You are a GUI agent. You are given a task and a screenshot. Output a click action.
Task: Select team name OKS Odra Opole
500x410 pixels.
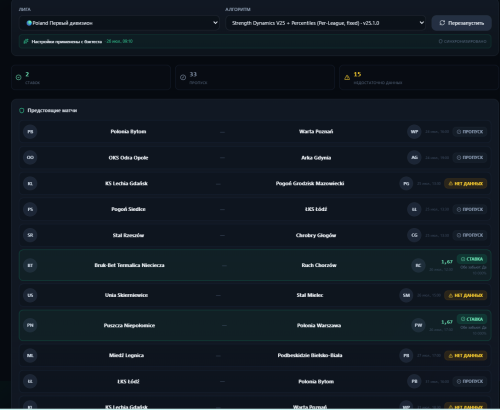click(x=128, y=158)
